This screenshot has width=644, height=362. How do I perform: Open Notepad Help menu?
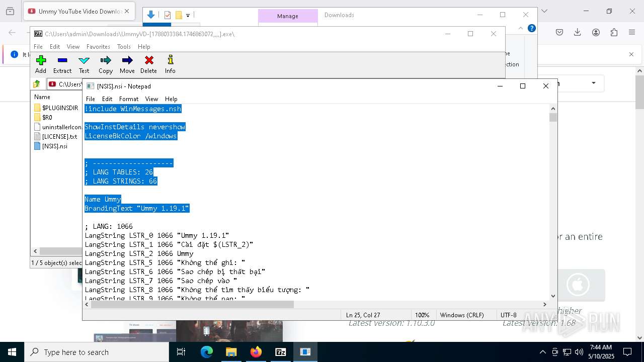click(171, 99)
